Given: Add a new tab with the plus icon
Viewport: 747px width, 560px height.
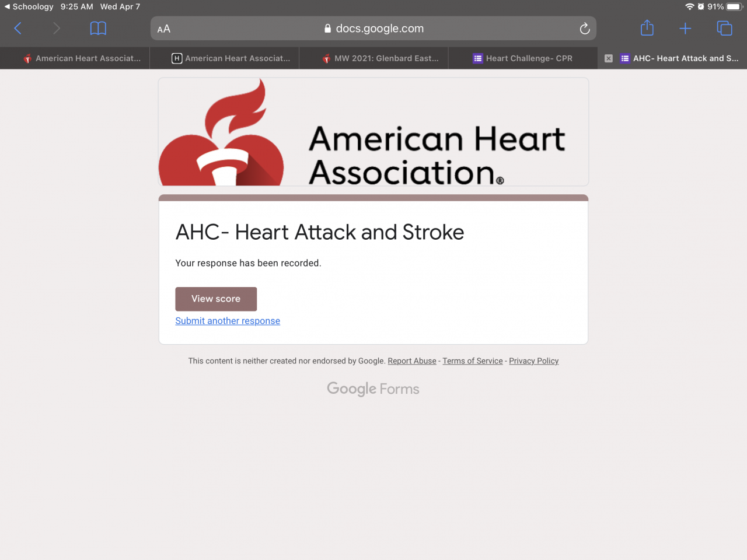Looking at the screenshot, I should pyautogui.click(x=685, y=28).
